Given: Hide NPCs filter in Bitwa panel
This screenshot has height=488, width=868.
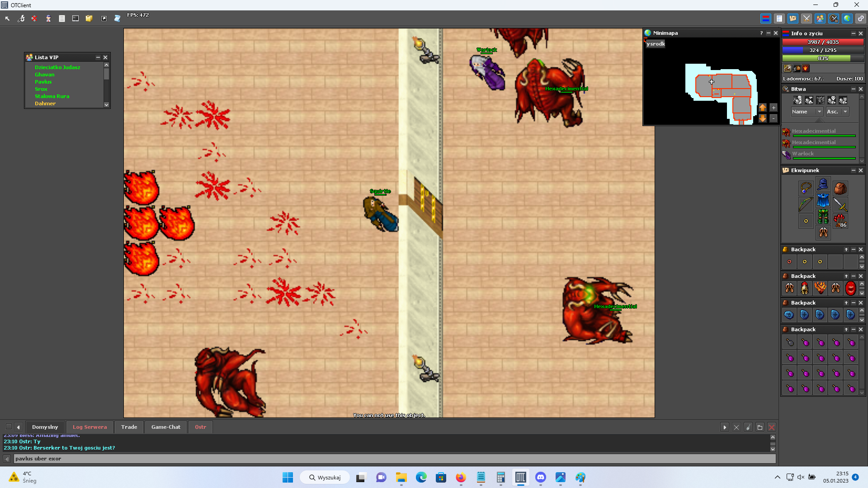Looking at the screenshot, I should click(809, 100).
